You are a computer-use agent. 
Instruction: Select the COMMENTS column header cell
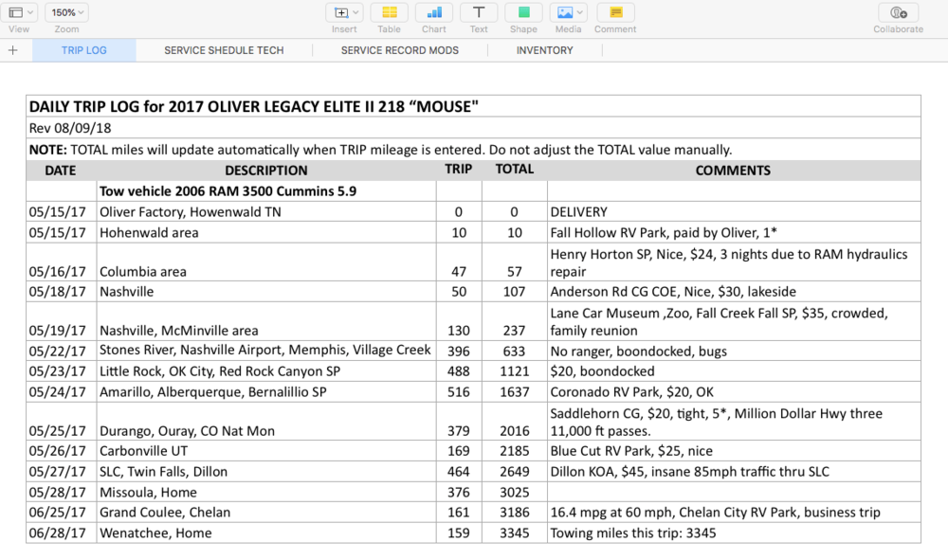[x=733, y=171]
